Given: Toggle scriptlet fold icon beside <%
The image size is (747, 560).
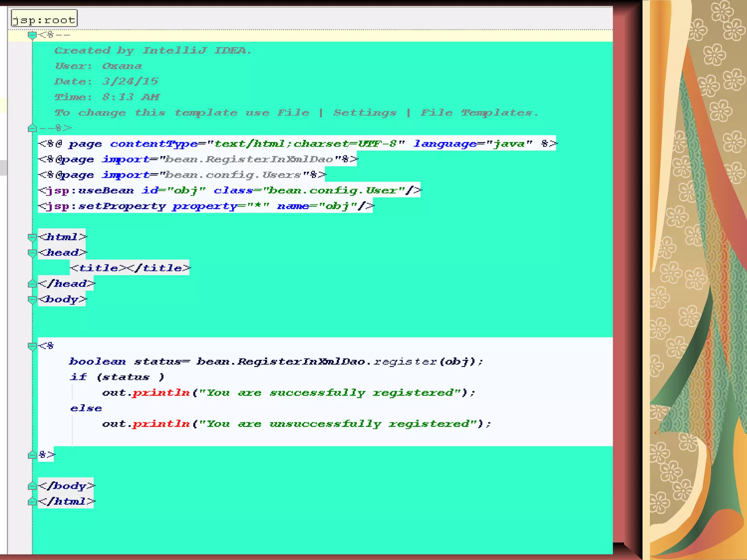Looking at the screenshot, I should [x=32, y=346].
